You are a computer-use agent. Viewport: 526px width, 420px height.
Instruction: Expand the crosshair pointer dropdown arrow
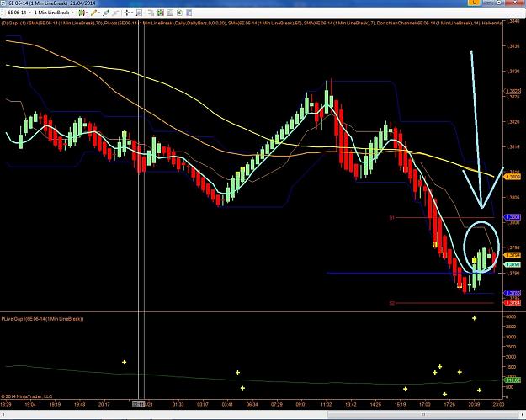[x=132, y=13]
